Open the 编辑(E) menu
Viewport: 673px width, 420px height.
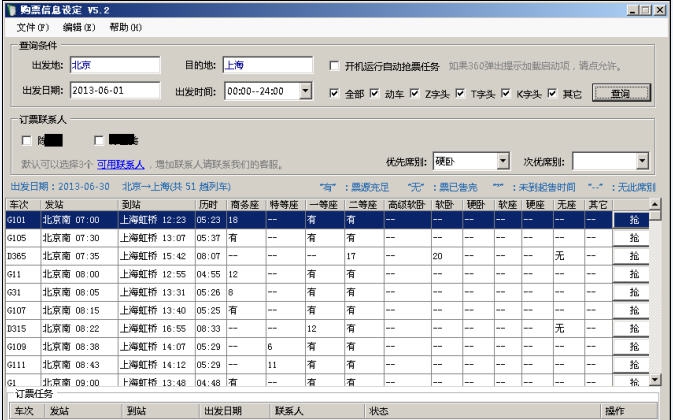[x=79, y=27]
